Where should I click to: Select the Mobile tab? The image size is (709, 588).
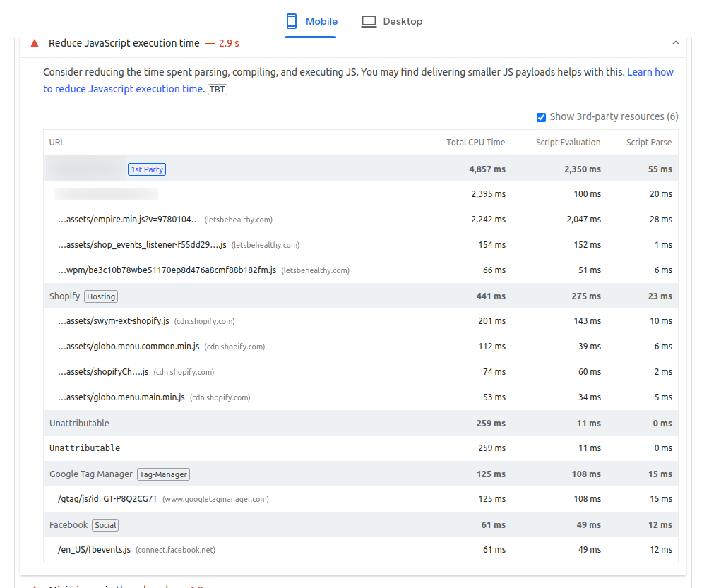311,21
